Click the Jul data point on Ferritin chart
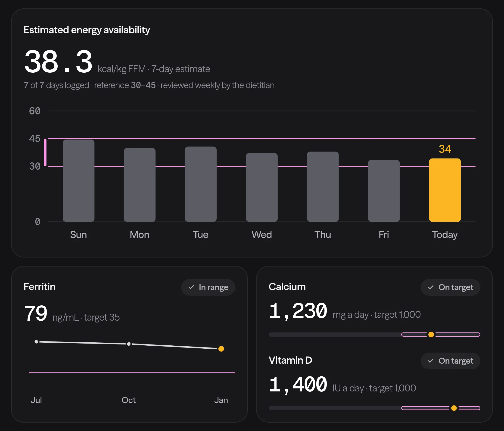This screenshot has width=504, height=431. (36, 342)
